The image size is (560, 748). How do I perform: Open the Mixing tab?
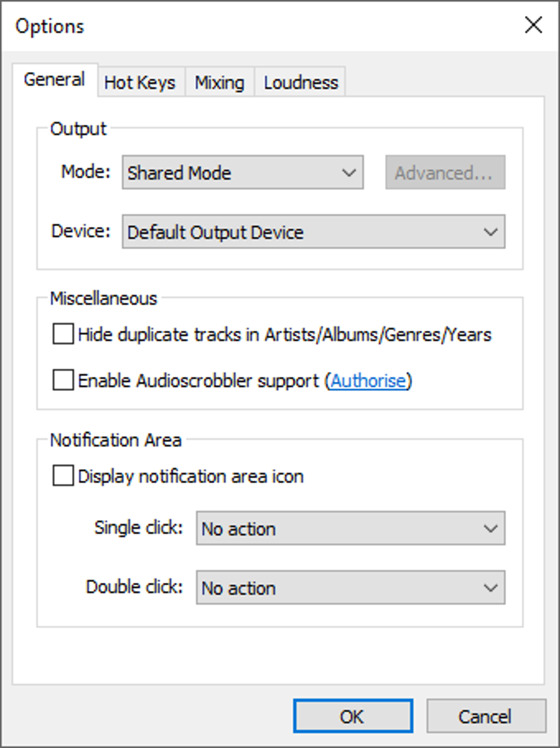tap(220, 82)
